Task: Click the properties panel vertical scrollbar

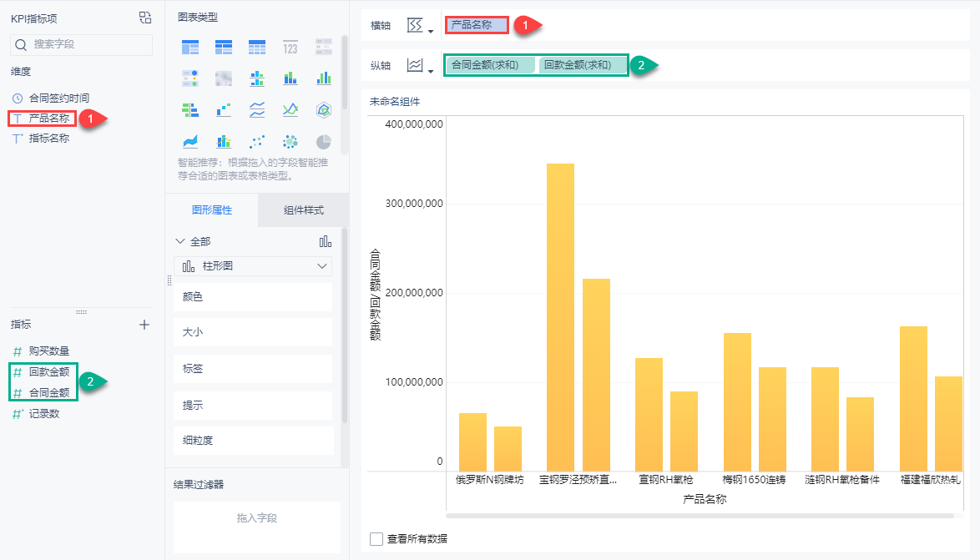Action: coord(345,325)
